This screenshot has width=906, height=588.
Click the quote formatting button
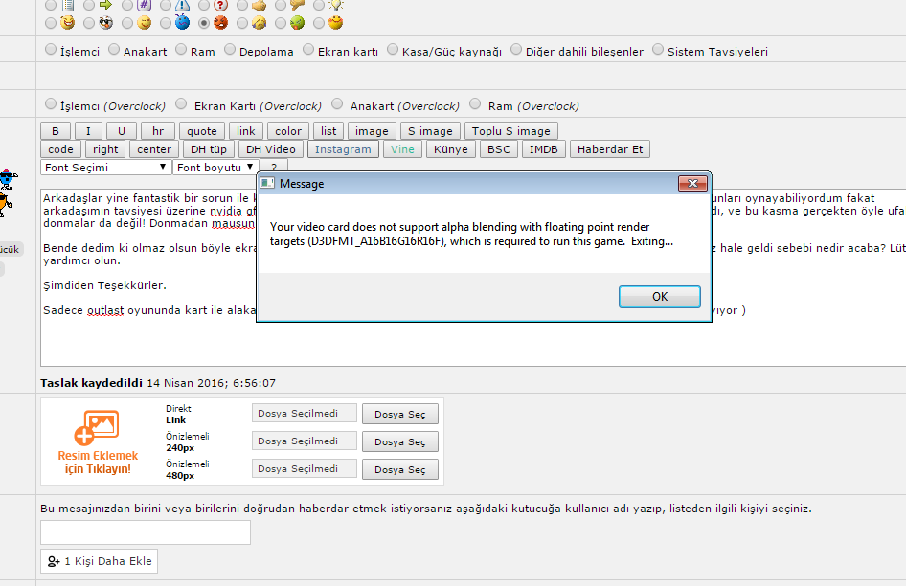pos(202,131)
